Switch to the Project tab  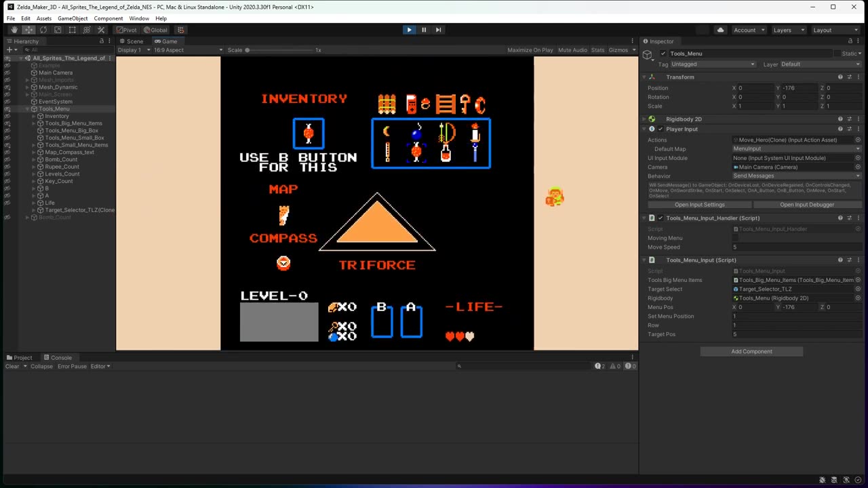tap(20, 357)
